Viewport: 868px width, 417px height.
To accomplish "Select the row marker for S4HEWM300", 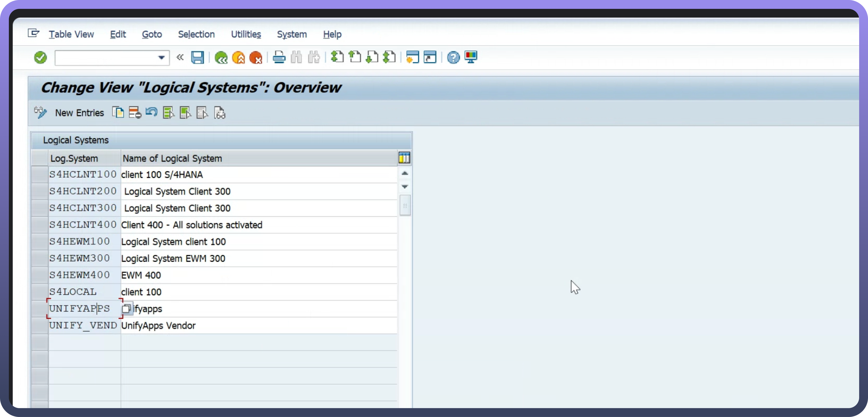I will (40, 259).
